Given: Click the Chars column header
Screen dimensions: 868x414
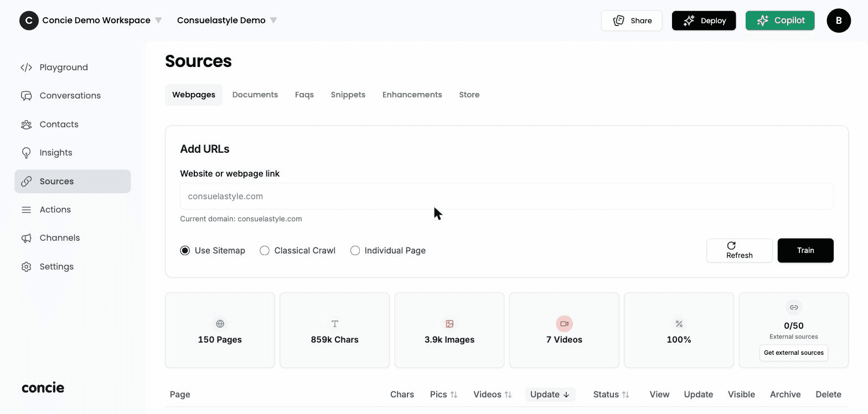Looking at the screenshot, I should (x=402, y=395).
